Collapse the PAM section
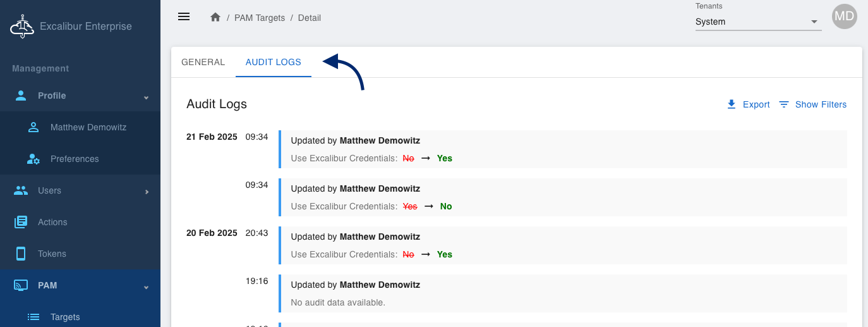 click(x=146, y=286)
